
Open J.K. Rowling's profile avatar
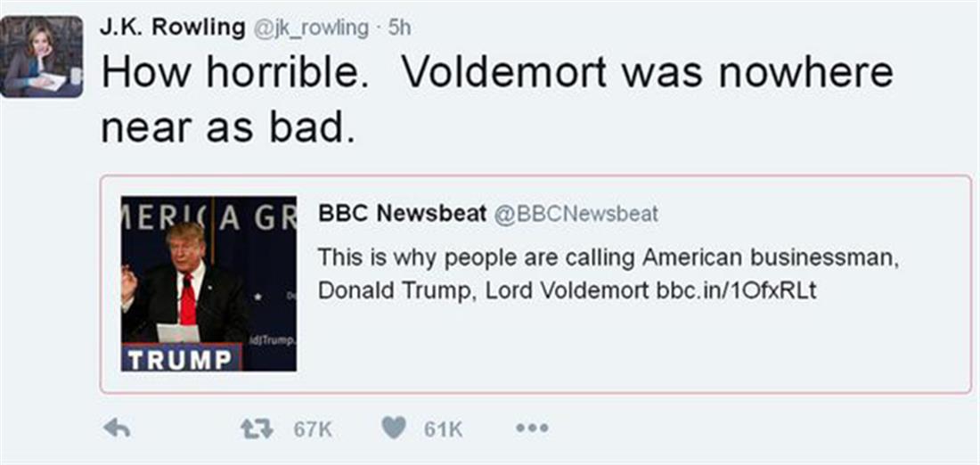42,56
